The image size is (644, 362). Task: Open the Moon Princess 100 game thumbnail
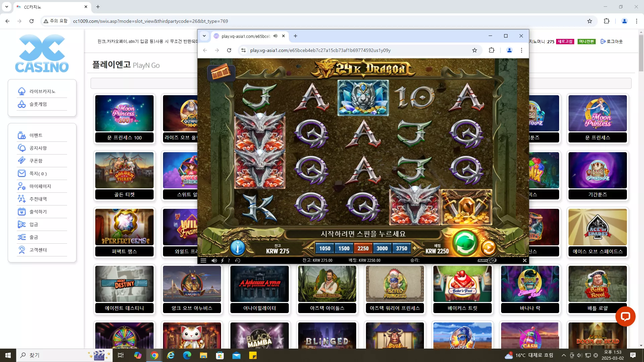(x=124, y=113)
